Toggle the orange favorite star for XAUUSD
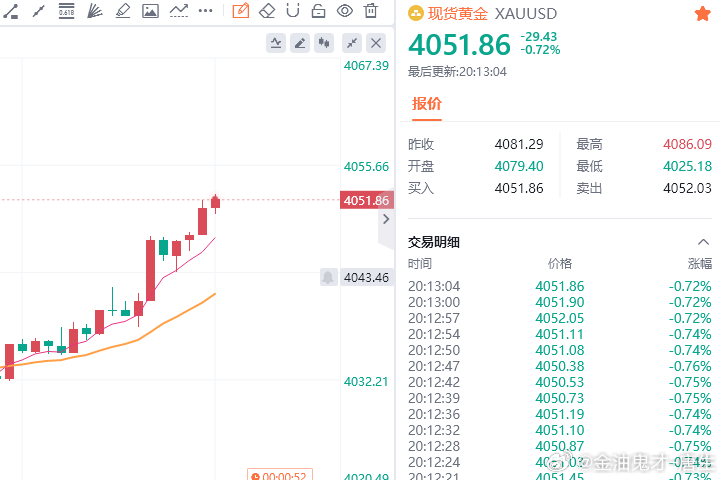Image resolution: width=724 pixels, height=480 pixels. (702, 13)
